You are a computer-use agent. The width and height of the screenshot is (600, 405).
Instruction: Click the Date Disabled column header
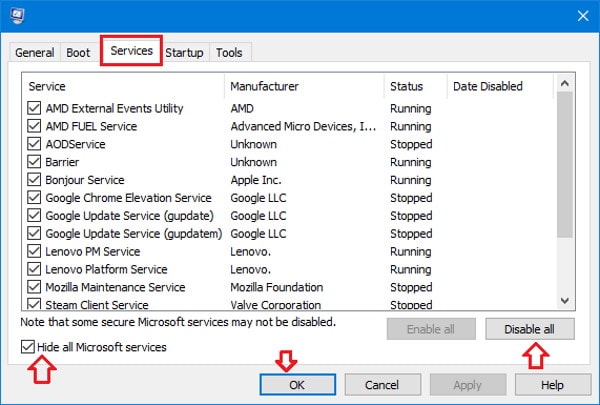[500, 86]
